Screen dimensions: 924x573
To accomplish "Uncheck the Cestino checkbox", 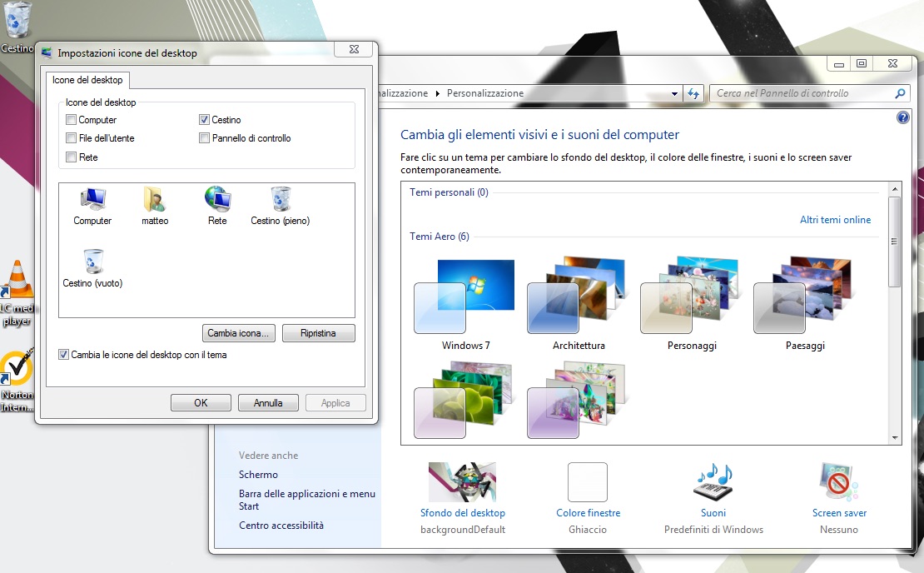I will pos(204,119).
